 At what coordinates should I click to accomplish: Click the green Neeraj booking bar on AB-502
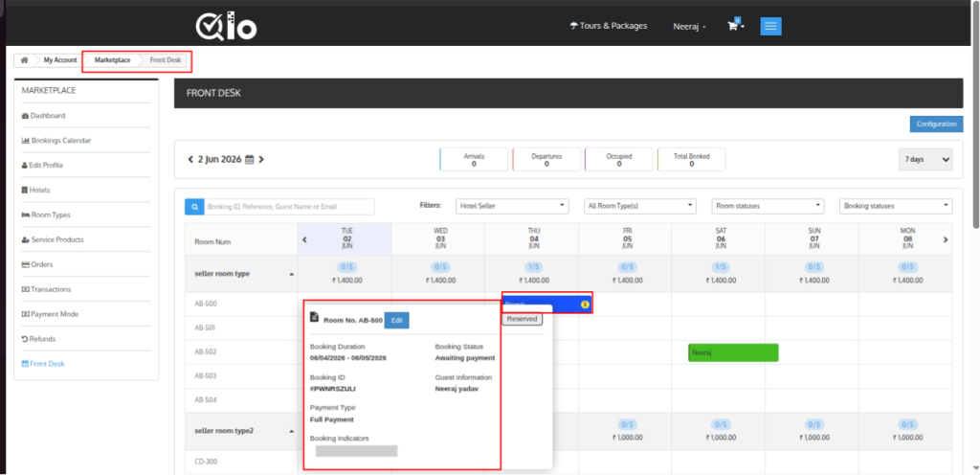(x=733, y=352)
